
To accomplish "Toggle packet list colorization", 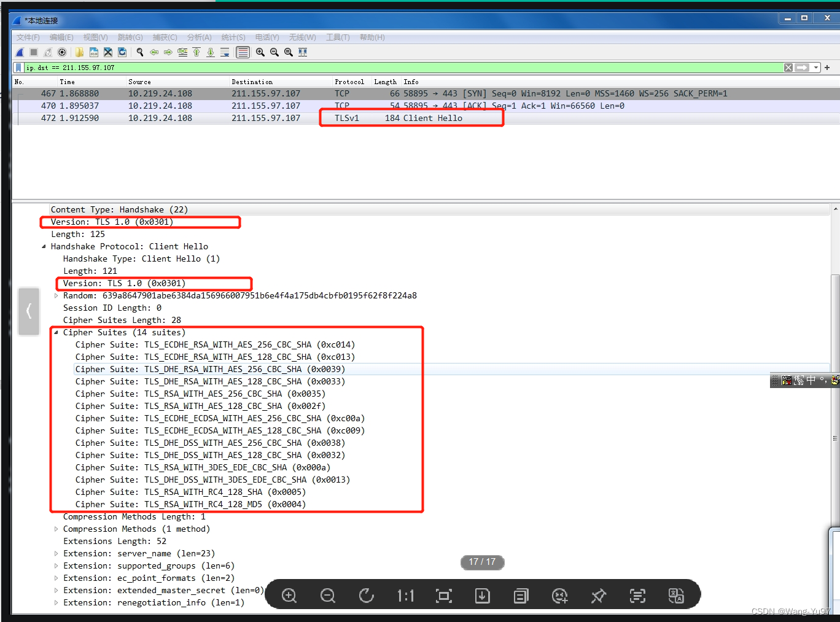I will click(243, 52).
